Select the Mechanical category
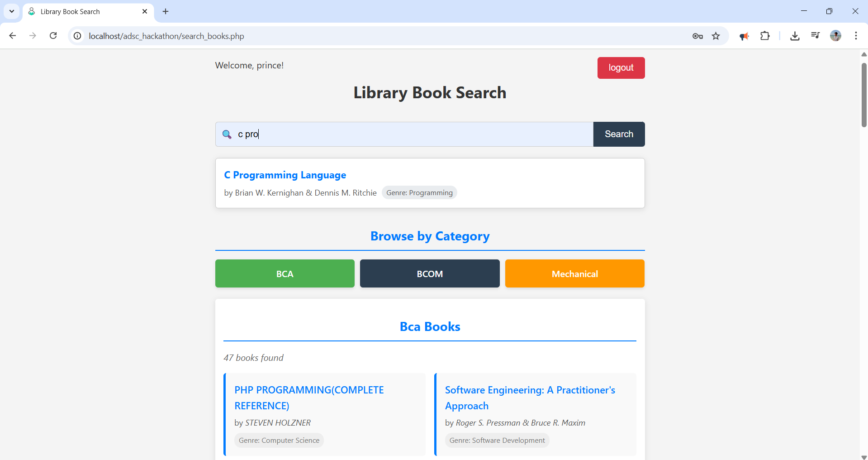This screenshot has height=460, width=868. [575, 273]
